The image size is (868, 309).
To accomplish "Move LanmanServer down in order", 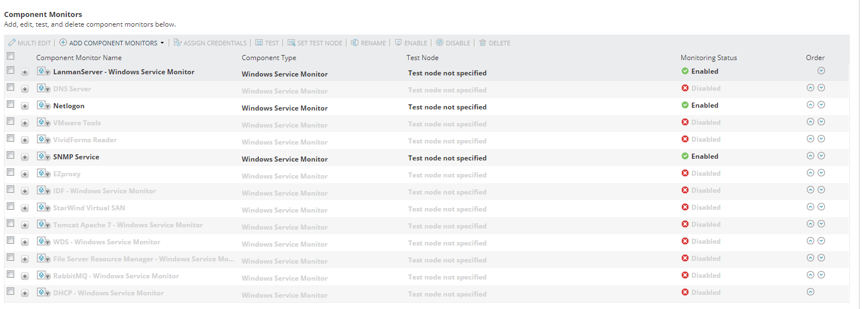I will click(821, 71).
